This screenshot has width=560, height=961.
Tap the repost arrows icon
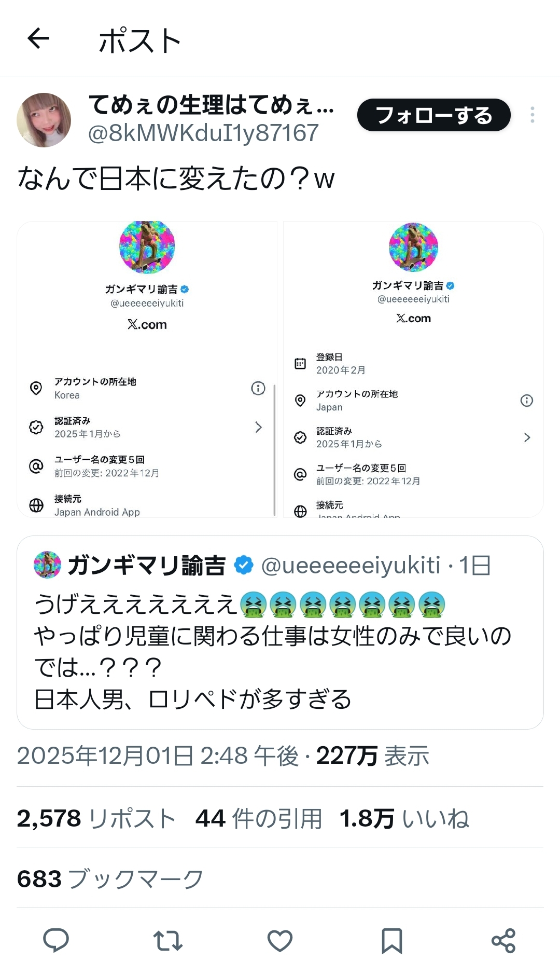tap(167, 940)
